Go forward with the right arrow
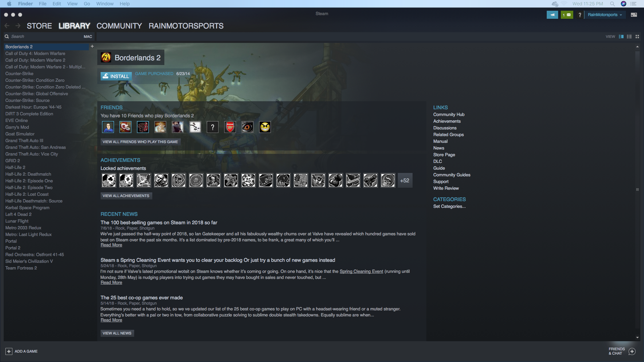The image size is (644, 362). point(18,26)
